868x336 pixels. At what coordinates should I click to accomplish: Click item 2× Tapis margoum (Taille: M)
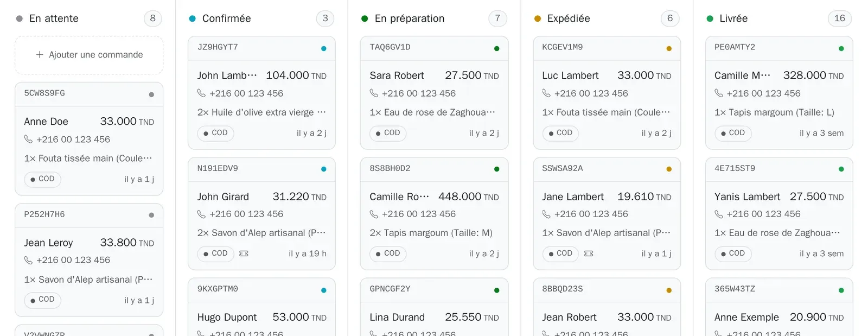pyautogui.click(x=431, y=233)
